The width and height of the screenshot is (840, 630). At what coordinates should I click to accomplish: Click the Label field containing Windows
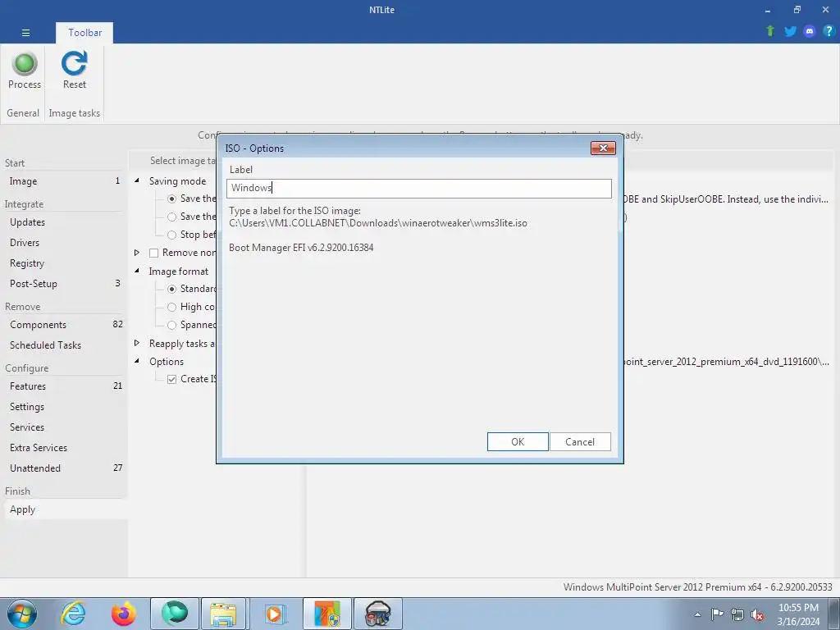[x=419, y=188]
